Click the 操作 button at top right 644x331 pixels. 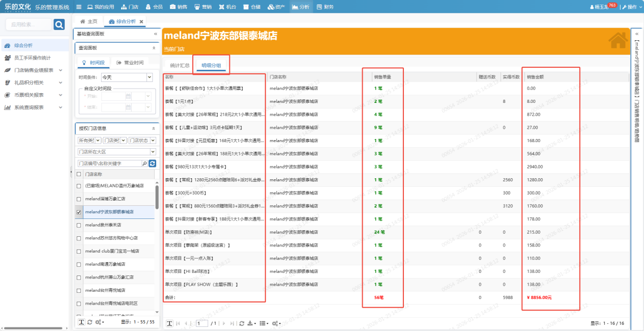[629, 7]
